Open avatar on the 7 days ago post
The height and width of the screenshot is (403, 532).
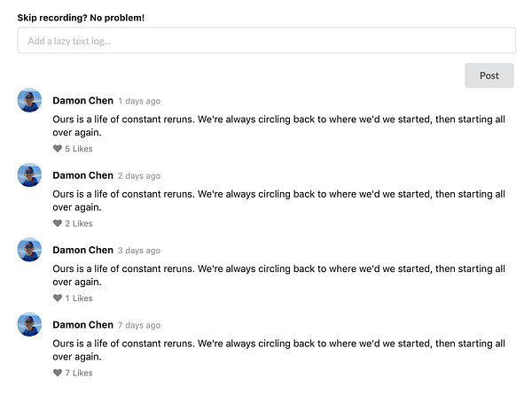pos(29,324)
